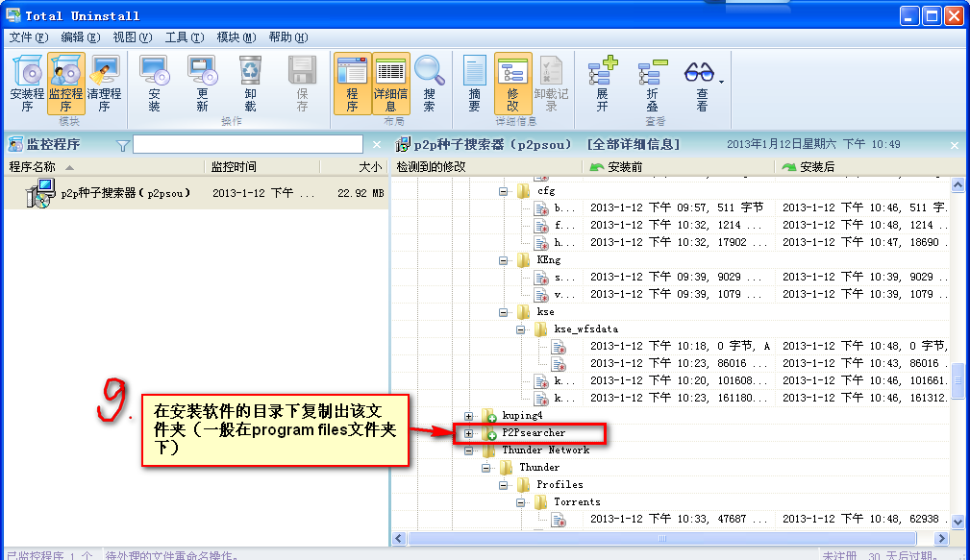970x560 pixels.
Task: Open the 工具 menu
Action: coord(185,37)
